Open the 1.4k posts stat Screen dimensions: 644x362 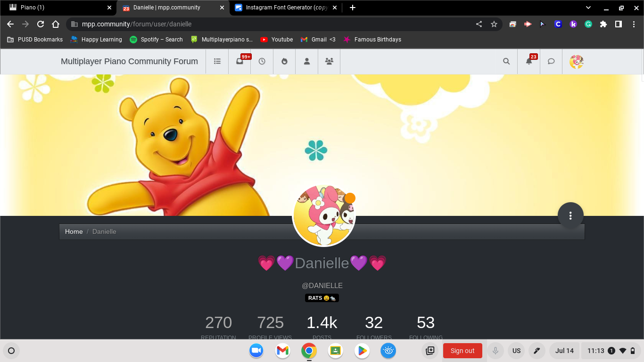pos(322,322)
